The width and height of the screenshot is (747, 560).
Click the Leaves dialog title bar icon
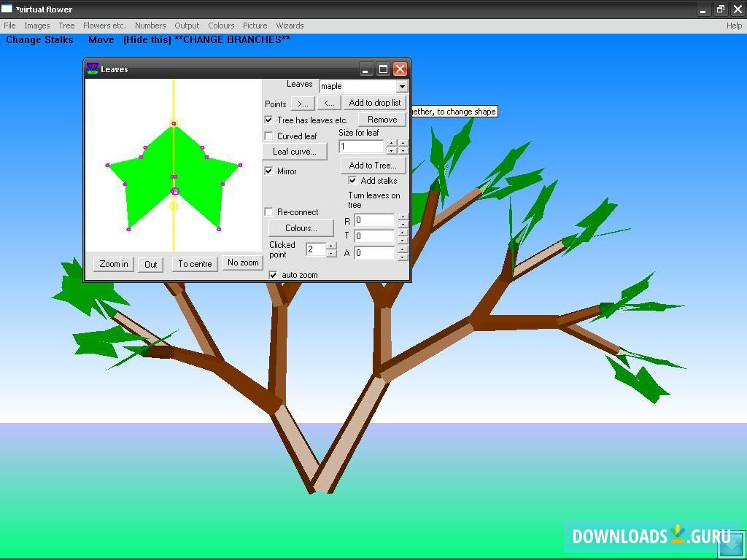pos(93,69)
